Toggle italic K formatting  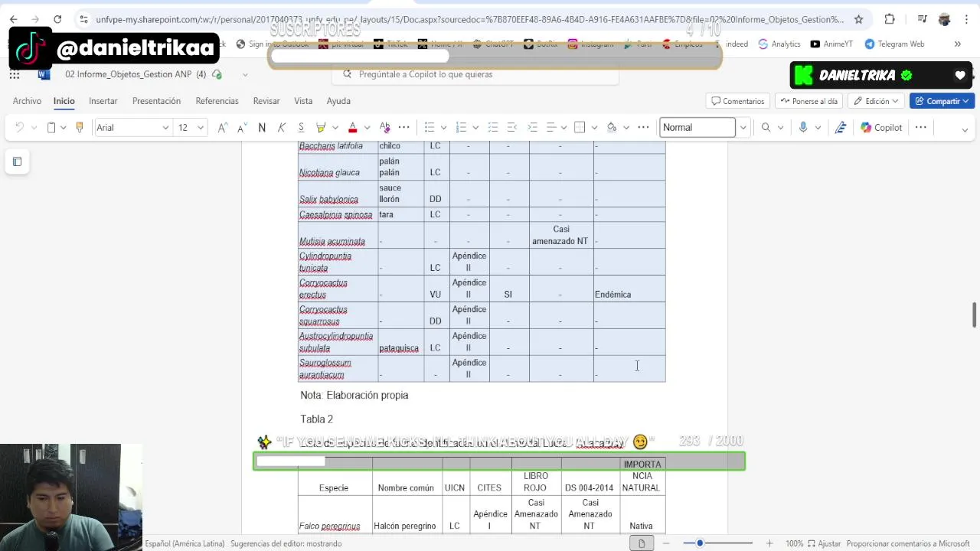point(282,128)
